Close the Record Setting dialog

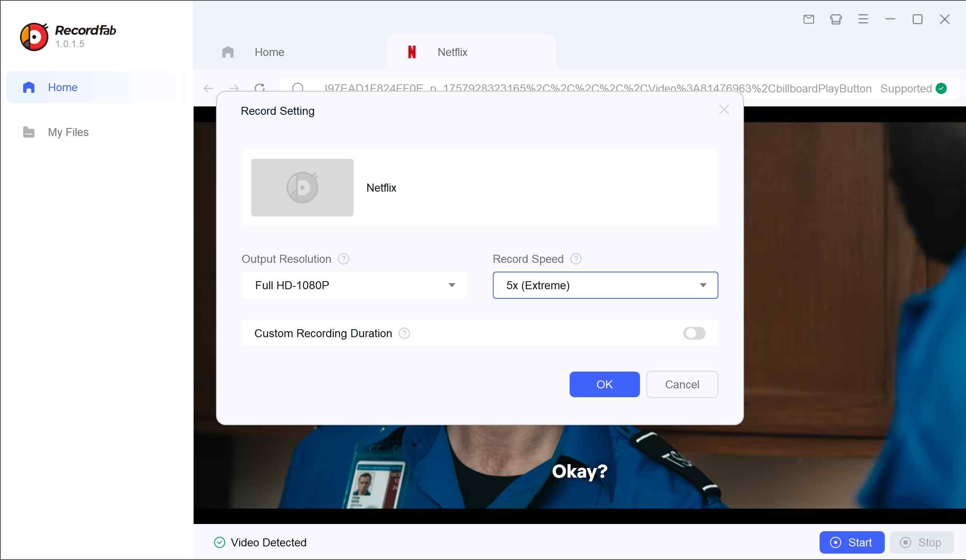(x=724, y=110)
